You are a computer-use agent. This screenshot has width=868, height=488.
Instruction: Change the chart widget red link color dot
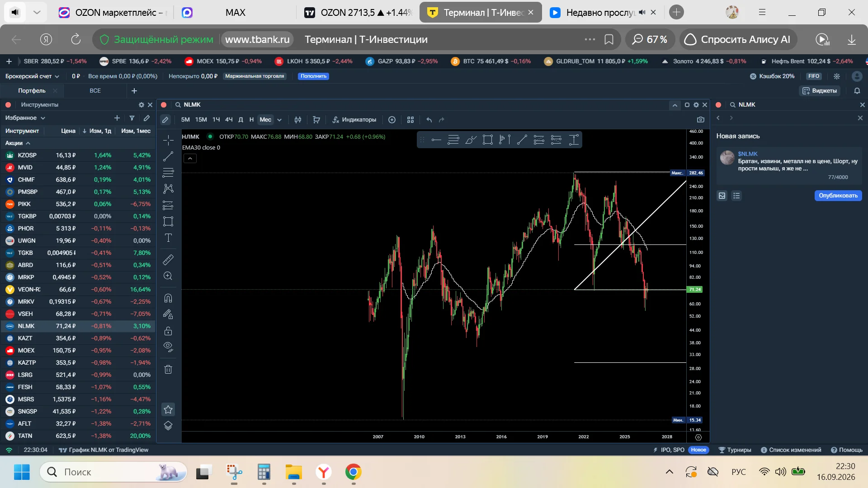coord(164,105)
